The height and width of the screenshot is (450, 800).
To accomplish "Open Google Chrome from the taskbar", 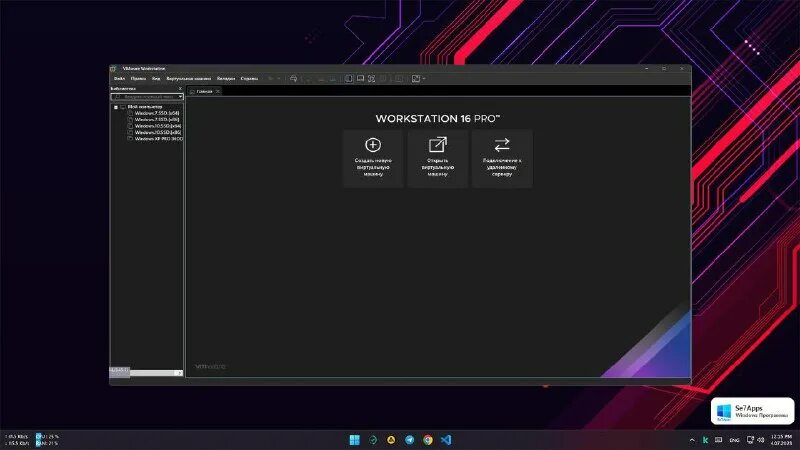I will point(428,440).
